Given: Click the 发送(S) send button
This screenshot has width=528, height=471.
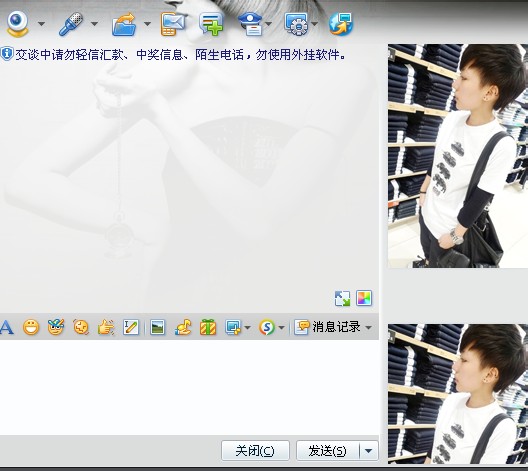Looking at the screenshot, I should [328, 451].
